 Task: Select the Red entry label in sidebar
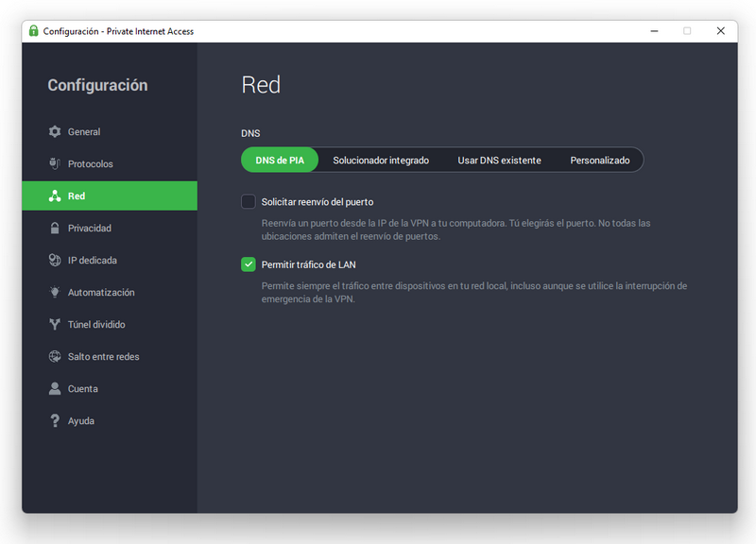[x=77, y=196]
